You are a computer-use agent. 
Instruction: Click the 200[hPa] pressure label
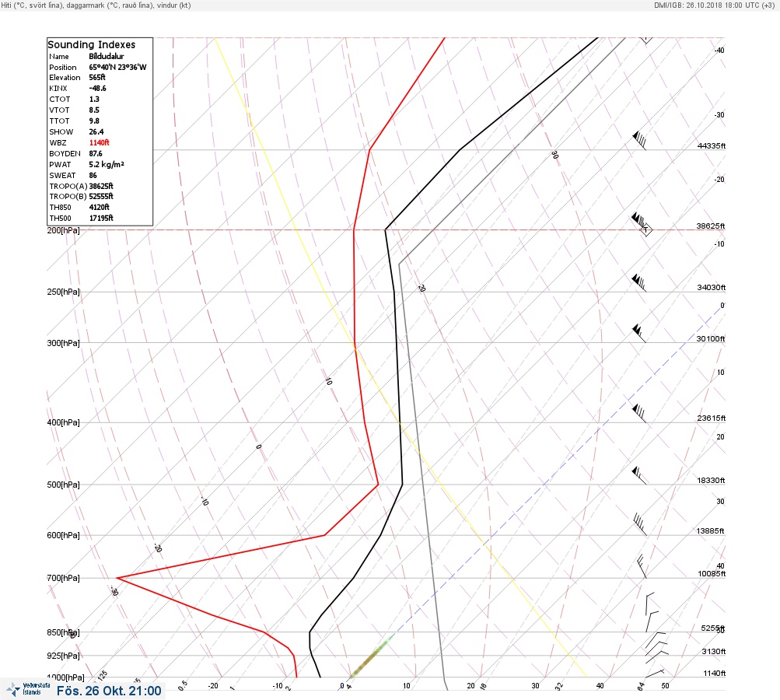pos(63,230)
